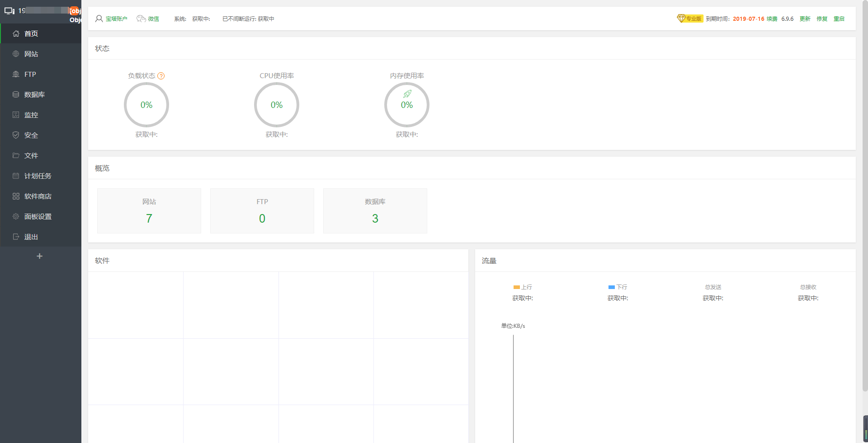Click the 面板设置 gear icon in sidebar
The image size is (868, 443).
pos(16,217)
